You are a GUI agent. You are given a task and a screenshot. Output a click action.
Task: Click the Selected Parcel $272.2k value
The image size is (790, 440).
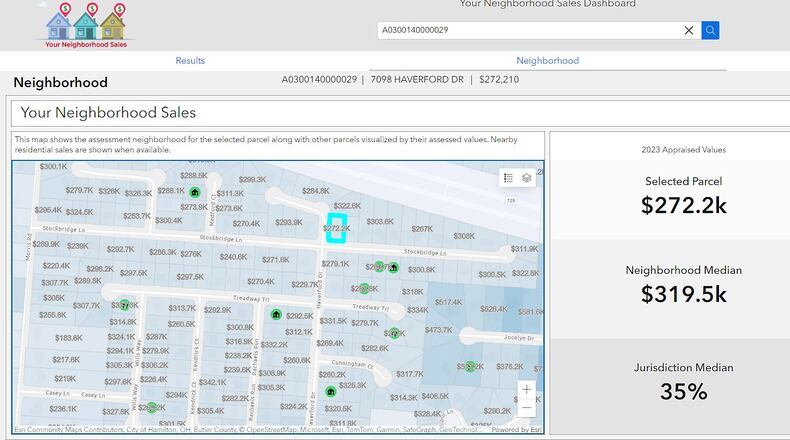[x=684, y=206]
